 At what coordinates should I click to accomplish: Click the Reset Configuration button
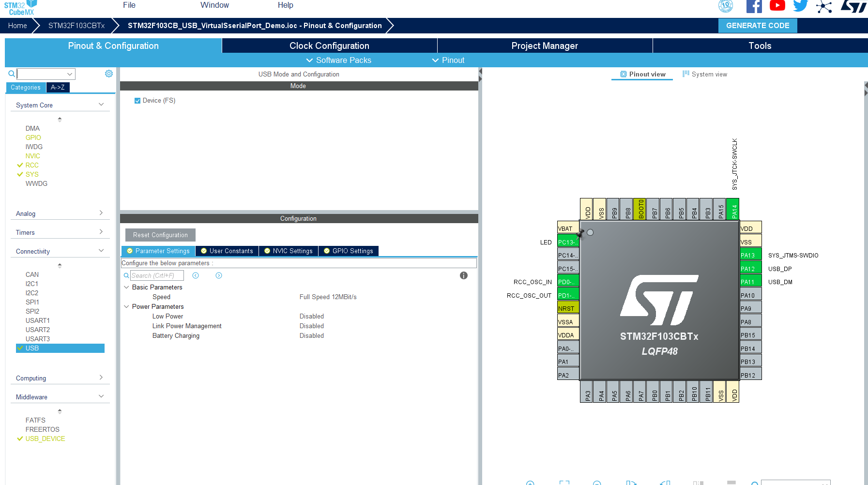(x=160, y=235)
